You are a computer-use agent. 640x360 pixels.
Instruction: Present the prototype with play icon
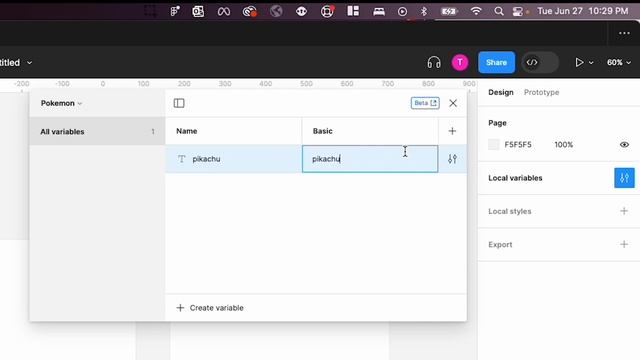click(x=579, y=62)
